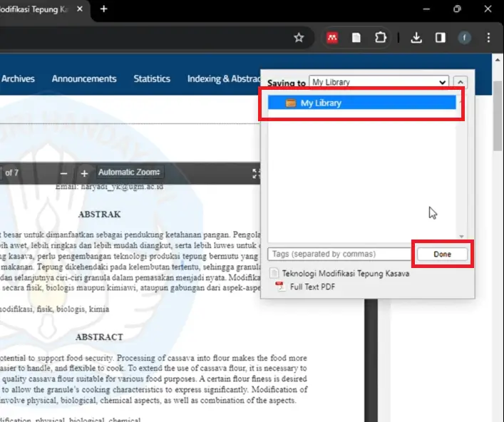Viewport: 504px width, 422px height.
Task: Restore down the browser window
Action: [457, 9]
